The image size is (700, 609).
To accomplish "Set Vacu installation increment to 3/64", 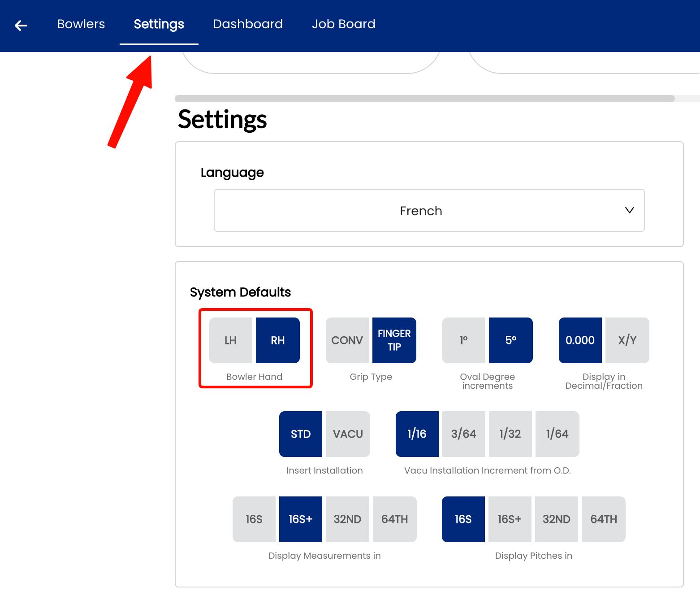I will [464, 434].
